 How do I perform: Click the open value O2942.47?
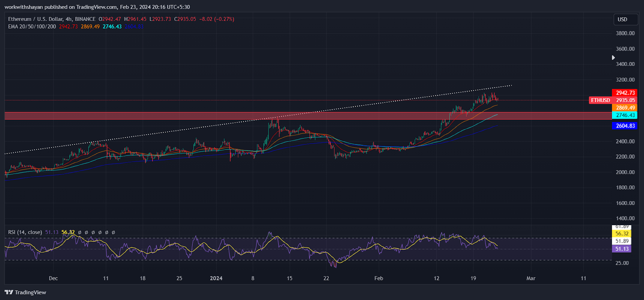click(110, 19)
